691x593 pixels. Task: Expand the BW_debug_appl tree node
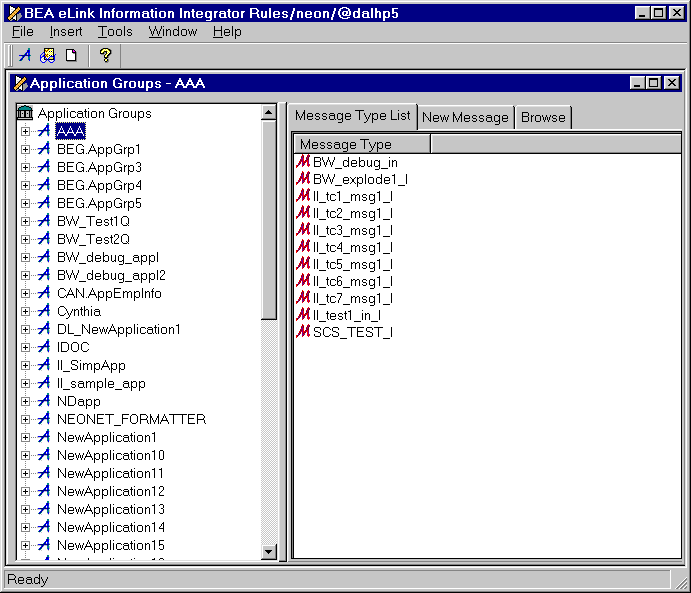point(26,257)
